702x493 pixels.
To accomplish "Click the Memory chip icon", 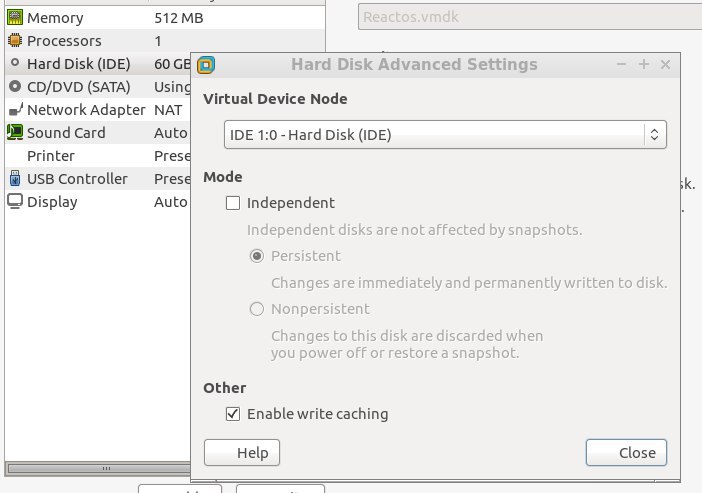I will click(x=15, y=18).
